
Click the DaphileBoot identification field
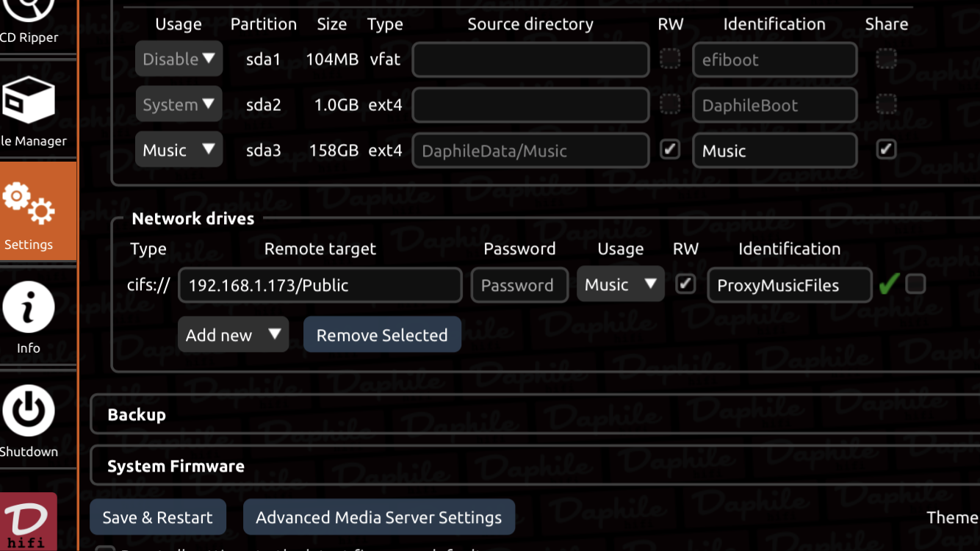coord(775,105)
